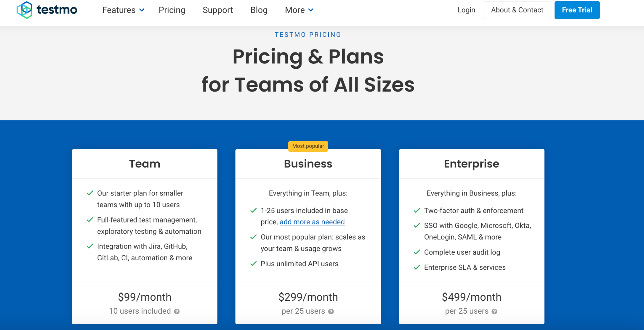Click the Testmo hexagon logo icon
This screenshot has height=330, width=644.
pyautogui.click(x=25, y=10)
